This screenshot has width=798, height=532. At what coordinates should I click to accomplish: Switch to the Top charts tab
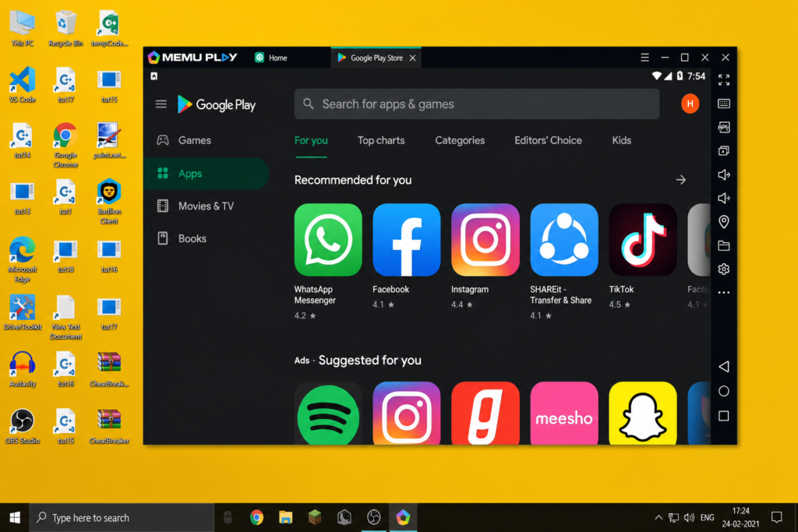point(380,140)
